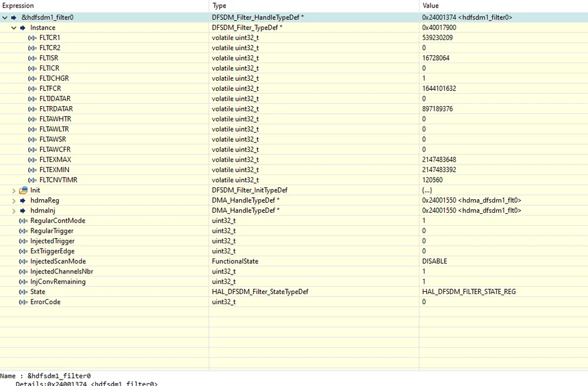This screenshot has width=588, height=386.
Task: Click the Instance address value 0x40017900
Action: point(439,28)
